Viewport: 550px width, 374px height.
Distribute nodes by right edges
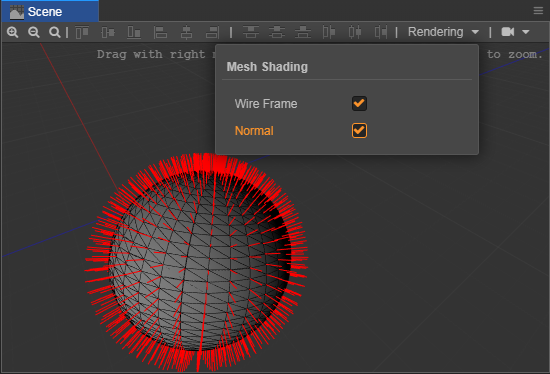pos(381,32)
